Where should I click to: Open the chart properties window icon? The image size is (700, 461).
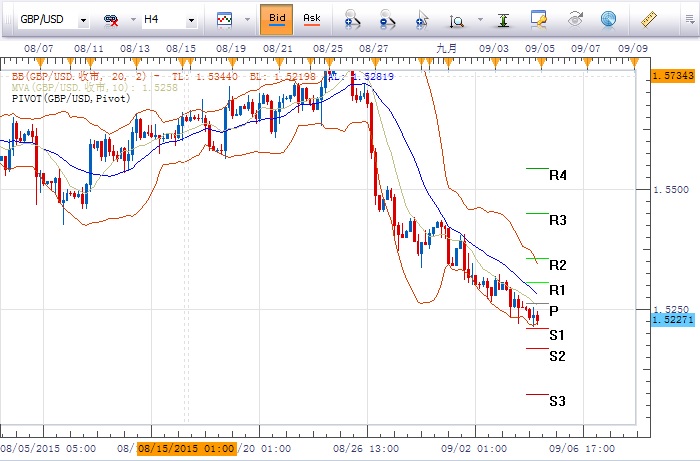pyautogui.click(x=540, y=19)
